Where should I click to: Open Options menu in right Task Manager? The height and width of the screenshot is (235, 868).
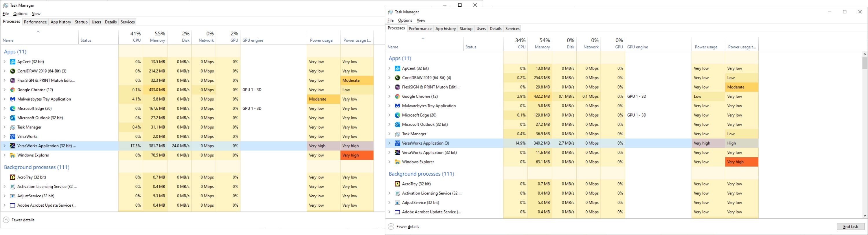(405, 21)
